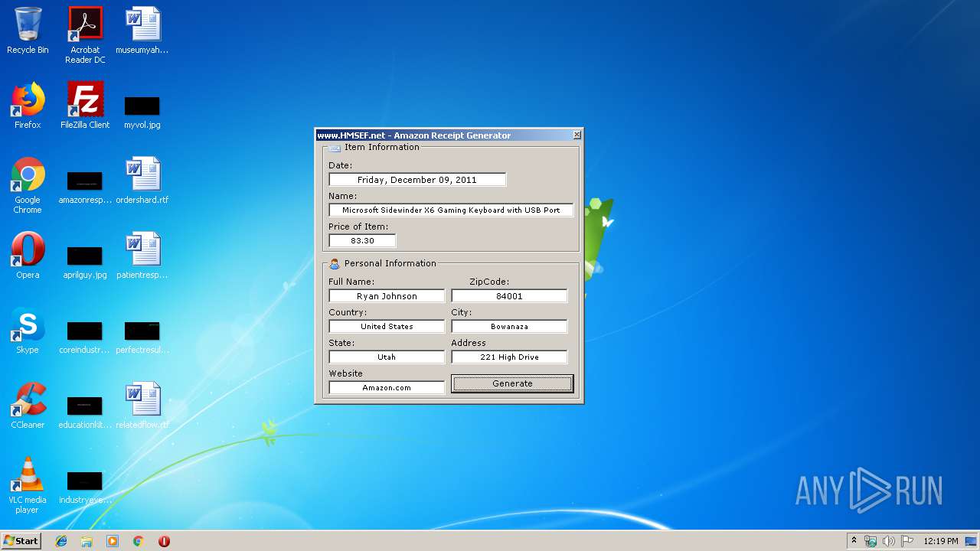Image resolution: width=980 pixels, height=551 pixels.
Task: Click the State field showing Utah
Action: click(387, 357)
